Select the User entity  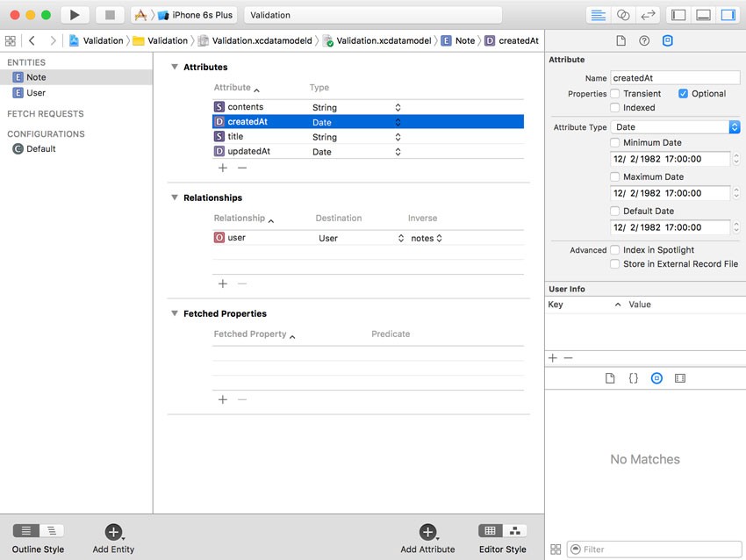[76, 93]
